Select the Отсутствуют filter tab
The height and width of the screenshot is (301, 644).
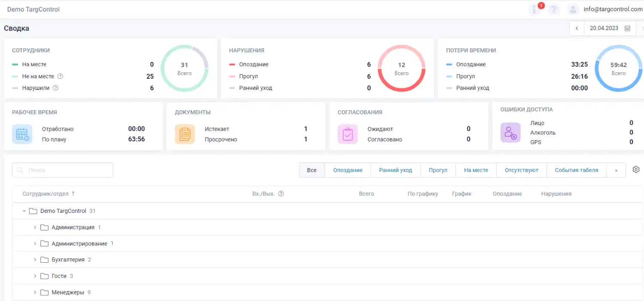(x=522, y=170)
